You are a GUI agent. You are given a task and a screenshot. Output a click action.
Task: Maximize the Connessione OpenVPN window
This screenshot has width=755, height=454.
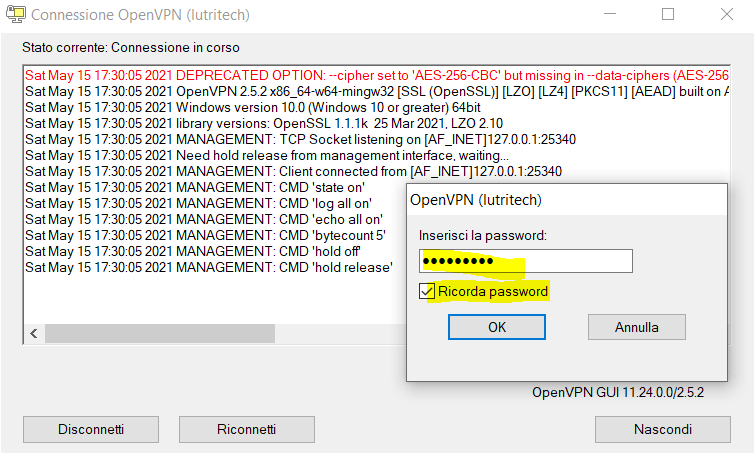click(668, 14)
